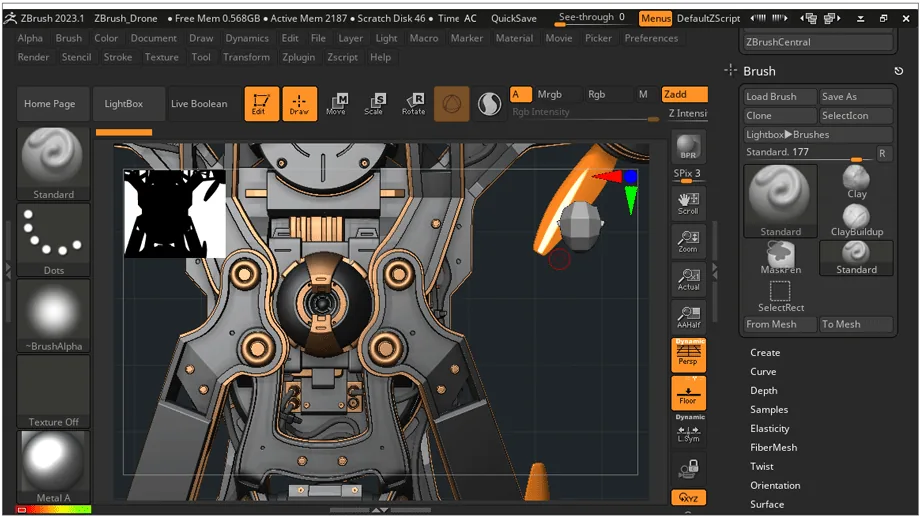Select the Move transform icon
The width and height of the screenshot is (920, 516).
(x=336, y=104)
